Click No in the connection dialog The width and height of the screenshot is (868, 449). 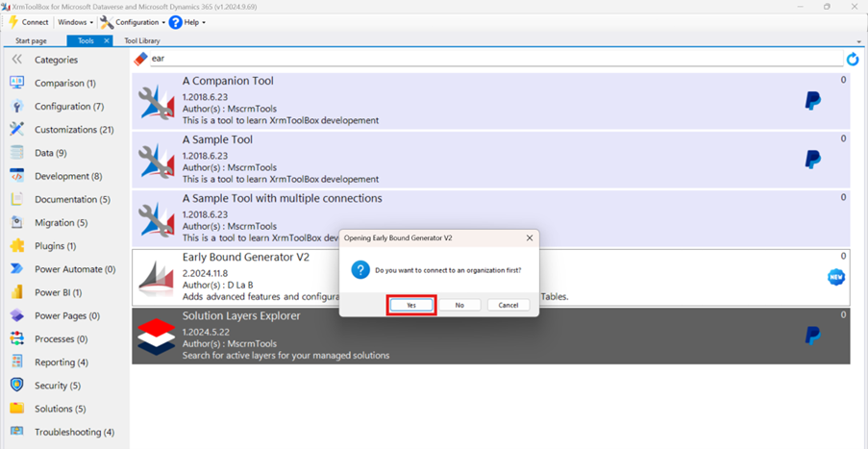point(459,305)
